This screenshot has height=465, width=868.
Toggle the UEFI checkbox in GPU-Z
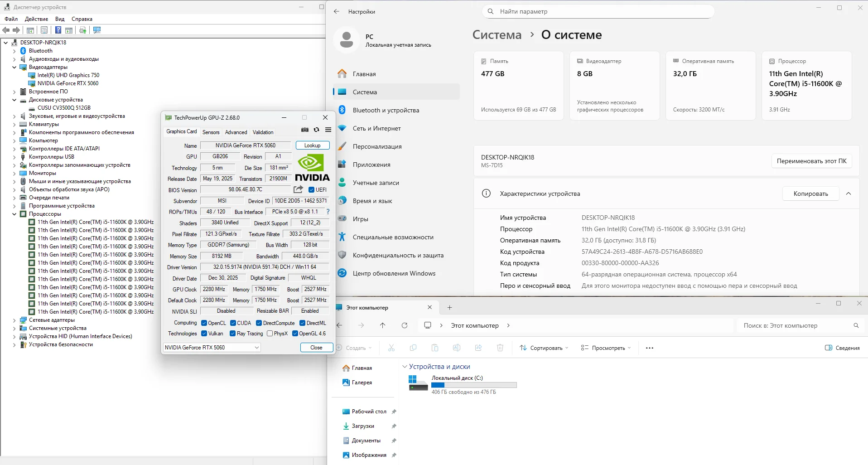click(x=311, y=190)
